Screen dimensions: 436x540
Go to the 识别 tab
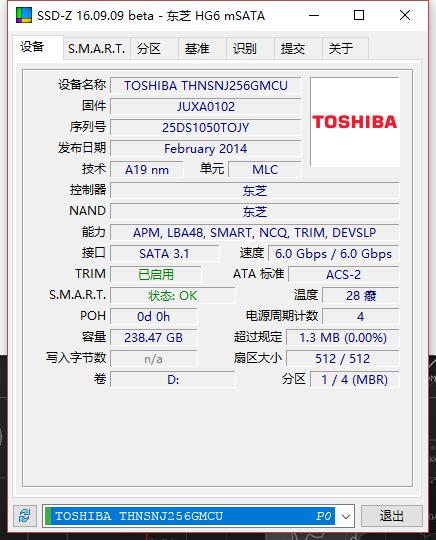245,49
